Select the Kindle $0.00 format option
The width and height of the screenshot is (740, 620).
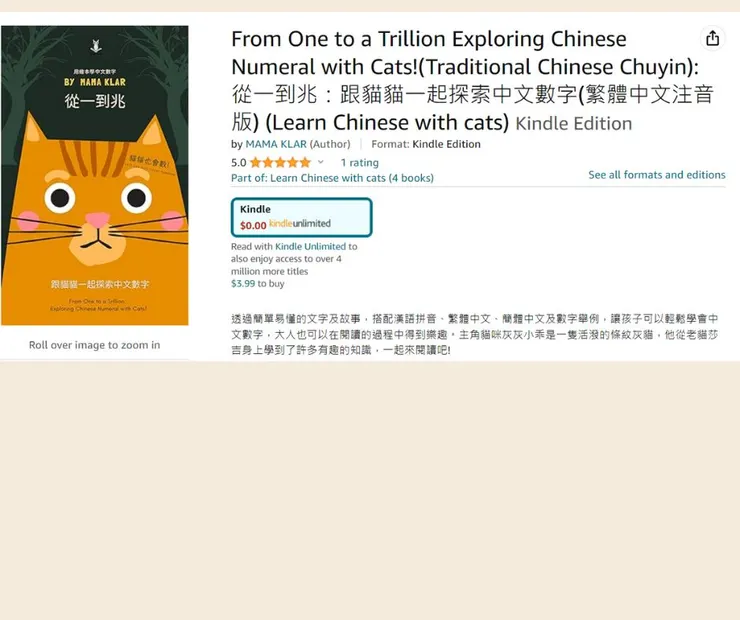pyautogui.click(x=302, y=217)
